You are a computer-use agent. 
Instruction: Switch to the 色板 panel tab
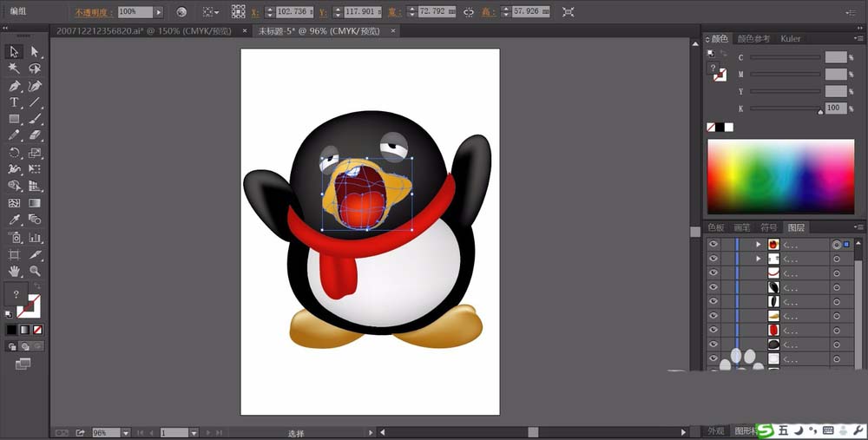716,227
